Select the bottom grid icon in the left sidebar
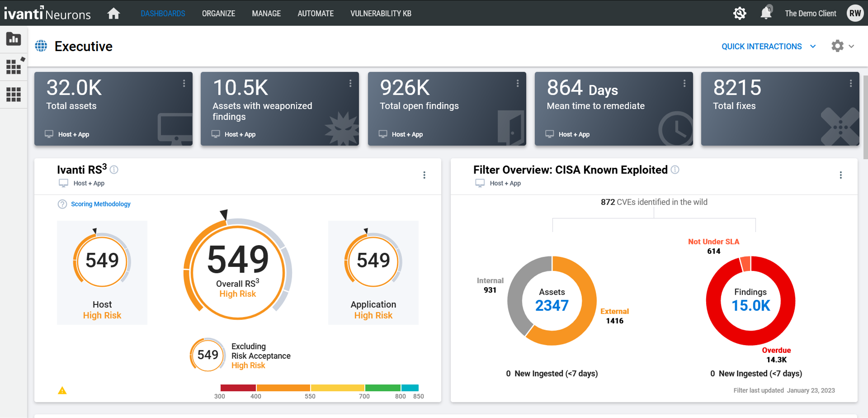868x418 pixels. (14, 94)
